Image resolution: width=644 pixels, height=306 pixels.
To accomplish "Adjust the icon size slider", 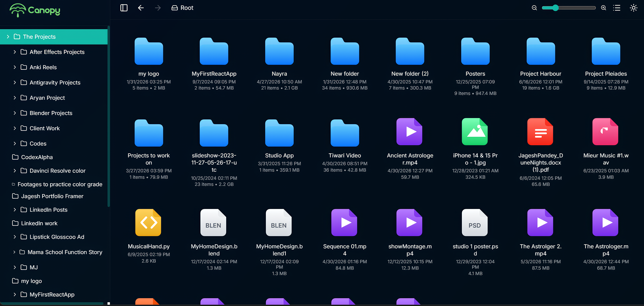I will (569, 8).
